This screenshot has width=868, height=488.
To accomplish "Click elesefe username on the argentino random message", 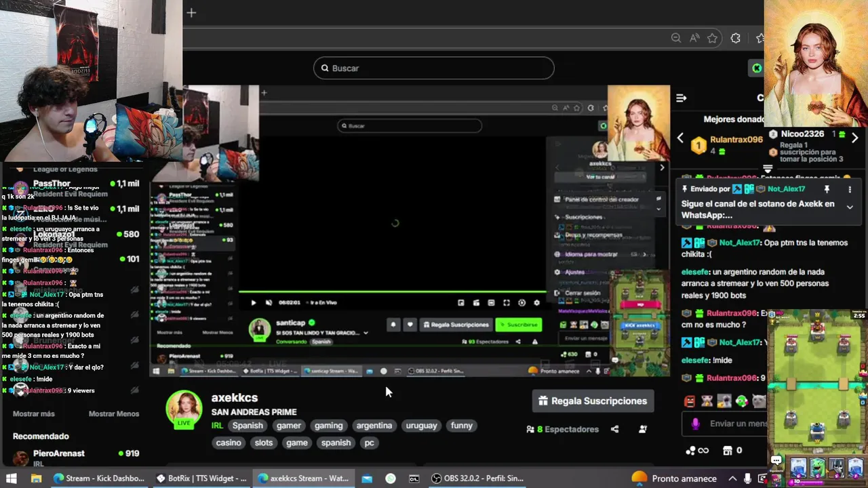I will click(695, 272).
